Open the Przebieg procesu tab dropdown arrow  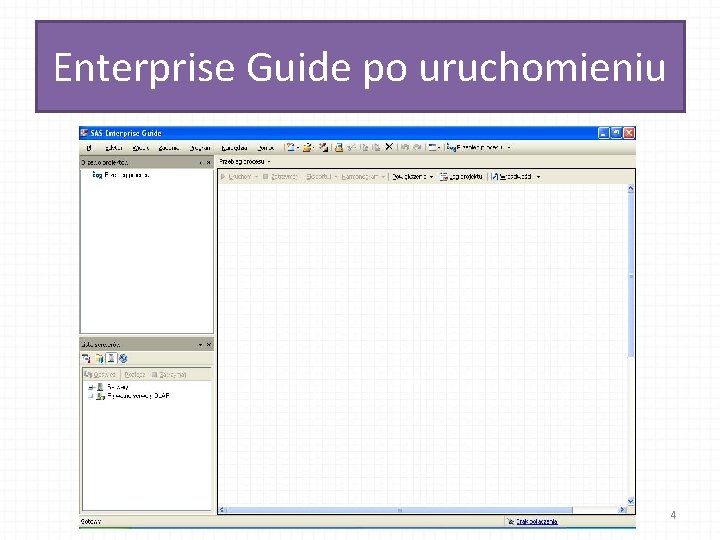pos(269,162)
